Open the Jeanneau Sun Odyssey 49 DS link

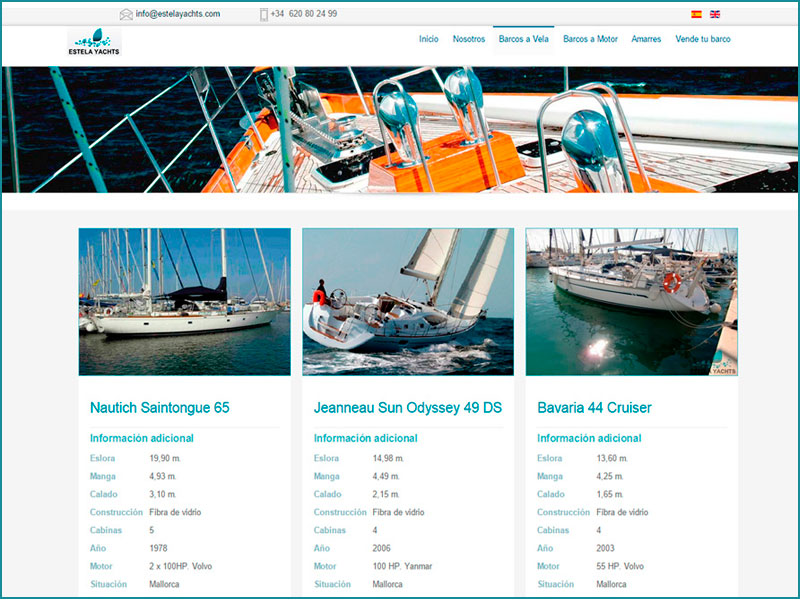click(x=408, y=408)
